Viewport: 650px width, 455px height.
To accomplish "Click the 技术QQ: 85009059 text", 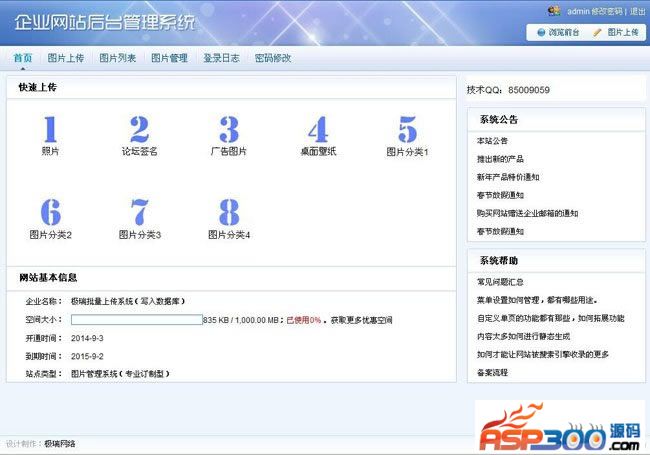I will coord(508,90).
